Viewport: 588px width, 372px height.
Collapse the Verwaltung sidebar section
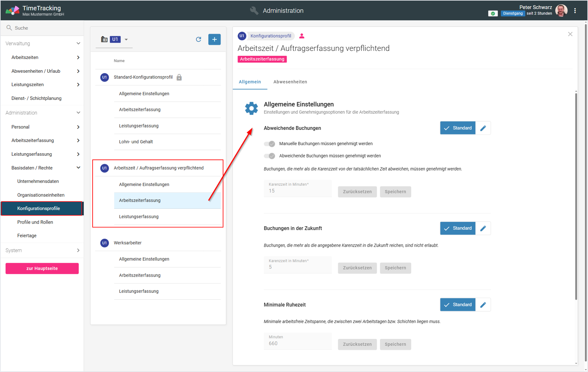click(78, 43)
